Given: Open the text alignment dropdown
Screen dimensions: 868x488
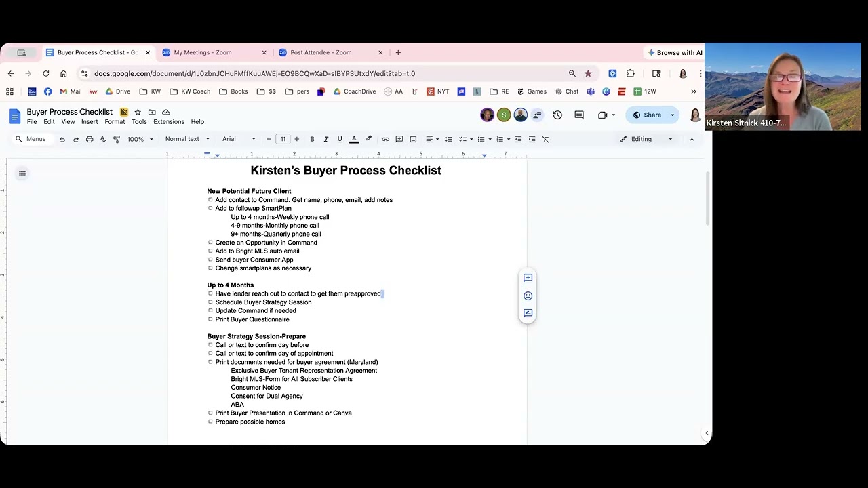Looking at the screenshot, I should point(432,139).
